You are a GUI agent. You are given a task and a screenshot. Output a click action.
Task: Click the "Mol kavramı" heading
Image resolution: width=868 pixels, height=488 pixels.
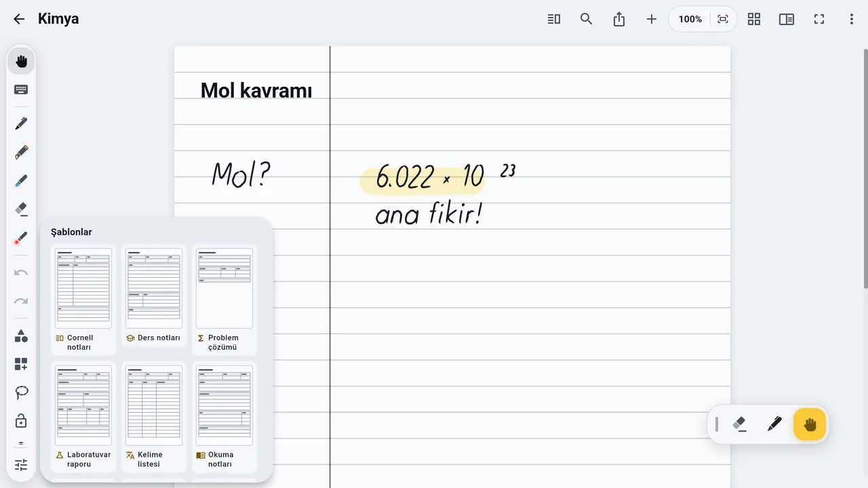coord(256,90)
